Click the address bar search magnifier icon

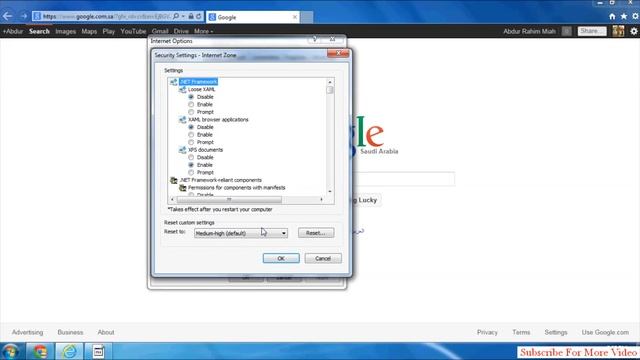pos(176,16)
